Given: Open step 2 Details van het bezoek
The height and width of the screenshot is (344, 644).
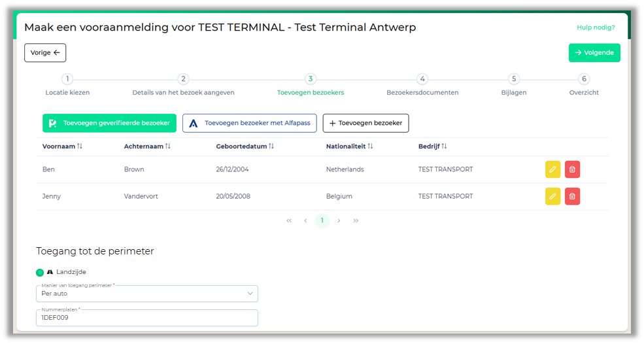Looking at the screenshot, I should click(x=183, y=79).
